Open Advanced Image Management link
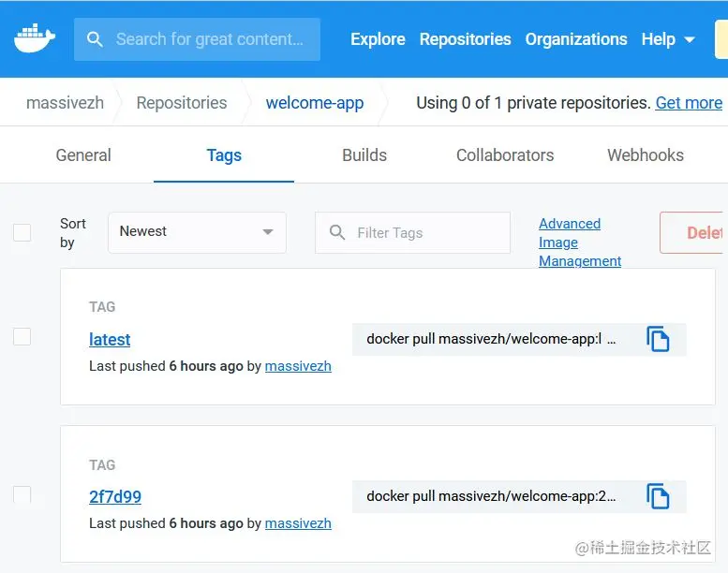This screenshot has width=728, height=573. [580, 242]
